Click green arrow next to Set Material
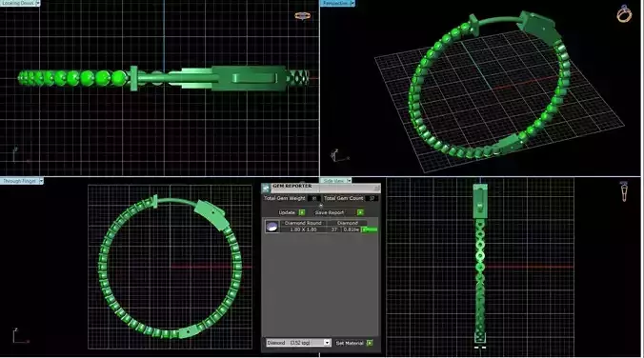The image size is (644, 358). [370, 343]
